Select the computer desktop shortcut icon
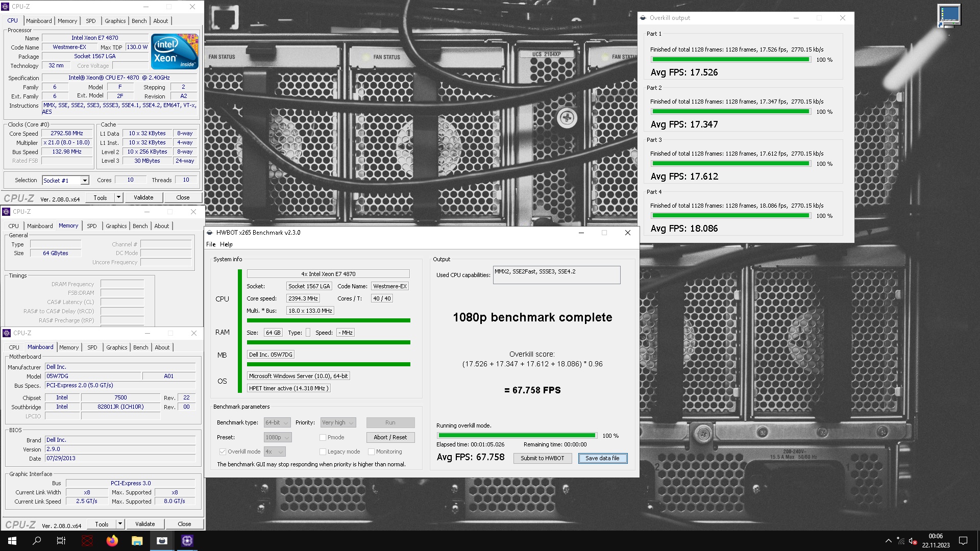Viewport: 980px width, 551px height. [949, 16]
